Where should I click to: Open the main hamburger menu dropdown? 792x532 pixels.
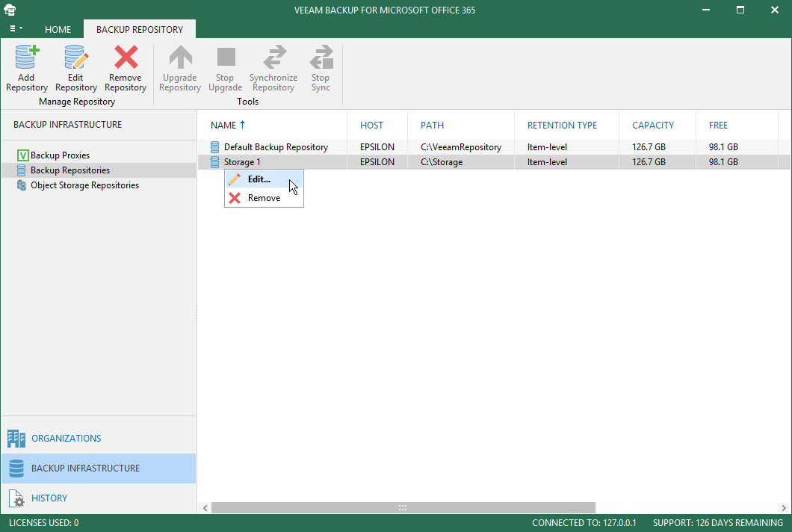tap(16, 29)
